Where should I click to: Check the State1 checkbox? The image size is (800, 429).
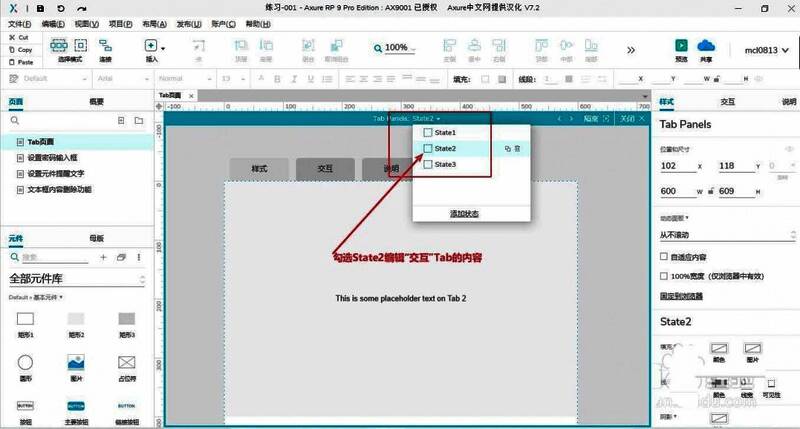(429, 132)
